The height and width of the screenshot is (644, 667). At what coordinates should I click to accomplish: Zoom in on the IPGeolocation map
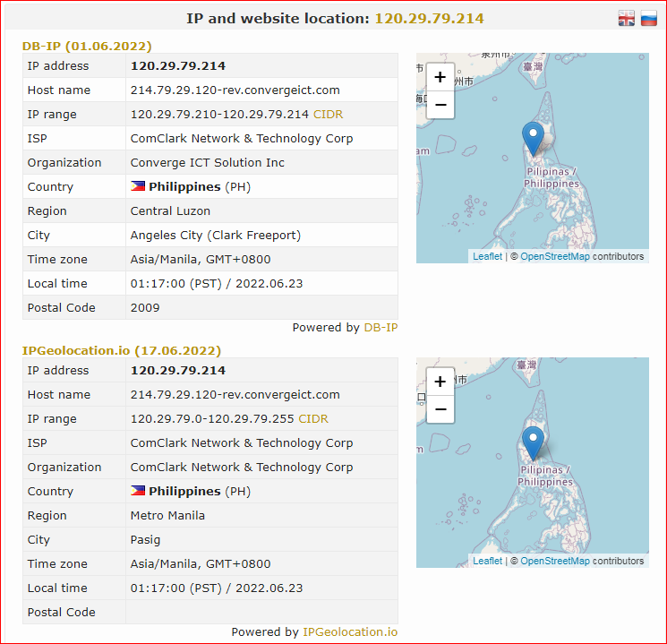(440, 382)
